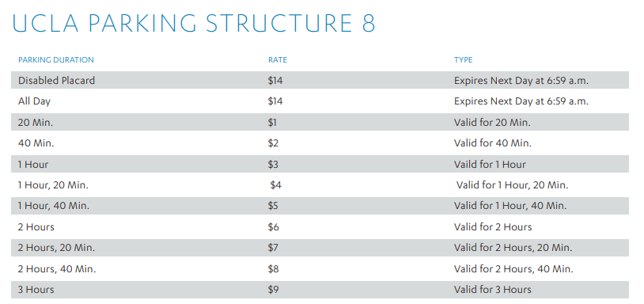Image resolution: width=644 pixels, height=304 pixels.
Task: Click the All Day duration cell
Action: [34, 101]
